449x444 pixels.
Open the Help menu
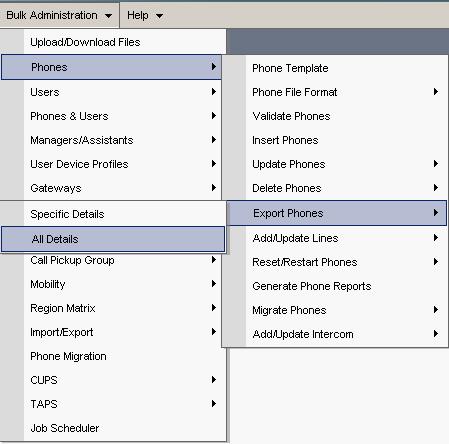[145, 15]
